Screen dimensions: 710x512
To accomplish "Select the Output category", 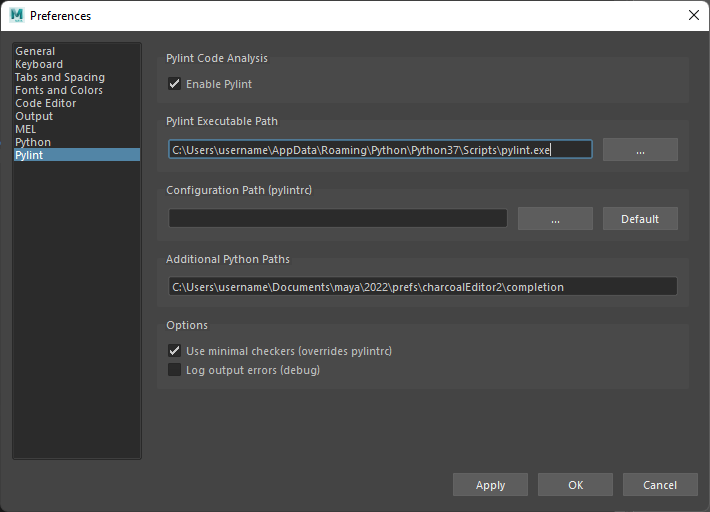I will pos(34,116).
